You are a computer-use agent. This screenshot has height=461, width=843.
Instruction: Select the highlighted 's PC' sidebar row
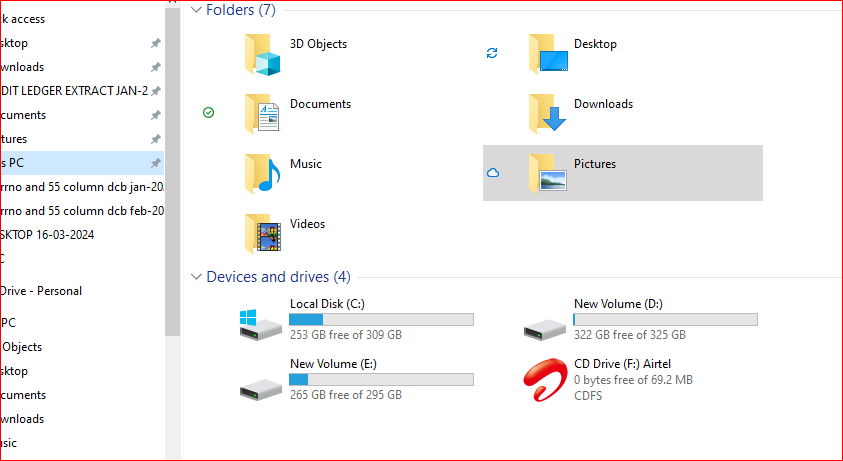pyautogui.click(x=82, y=163)
